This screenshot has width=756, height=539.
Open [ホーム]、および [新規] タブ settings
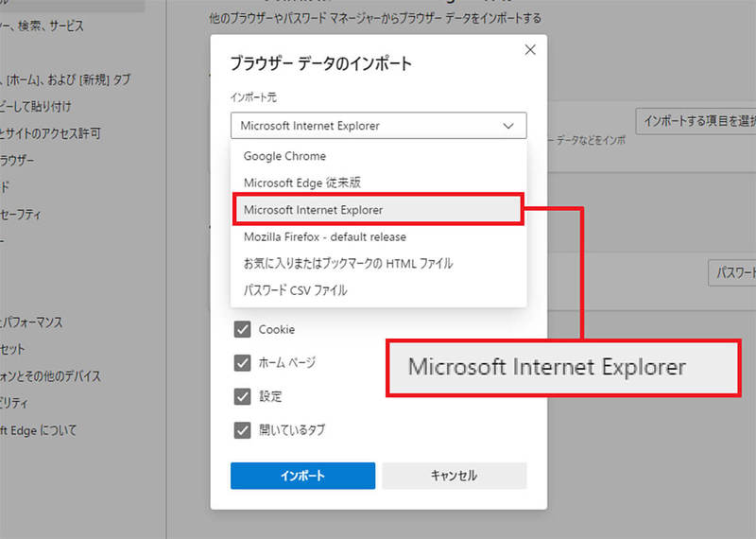click(65, 79)
